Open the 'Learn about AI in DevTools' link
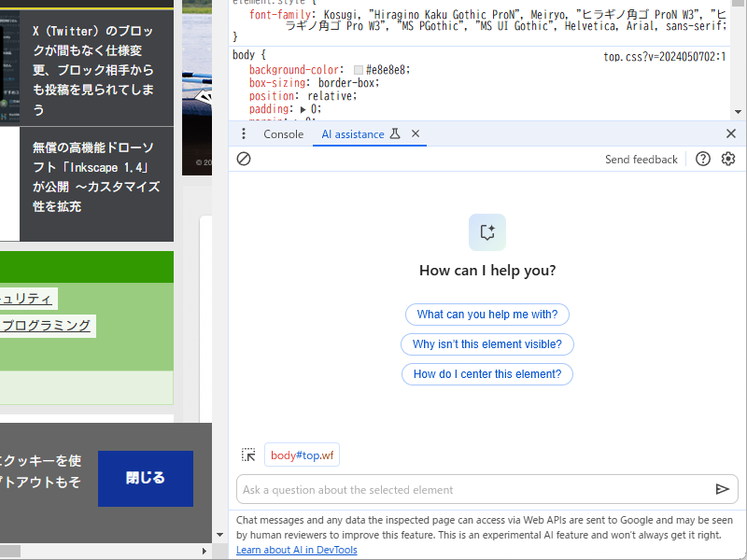Viewport: 747px width, 560px height. pos(296,550)
